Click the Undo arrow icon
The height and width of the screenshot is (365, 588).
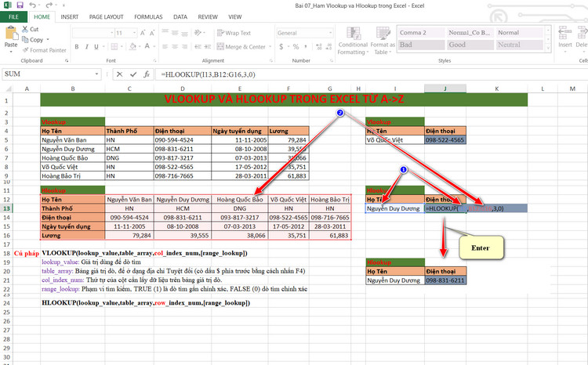(32, 5)
